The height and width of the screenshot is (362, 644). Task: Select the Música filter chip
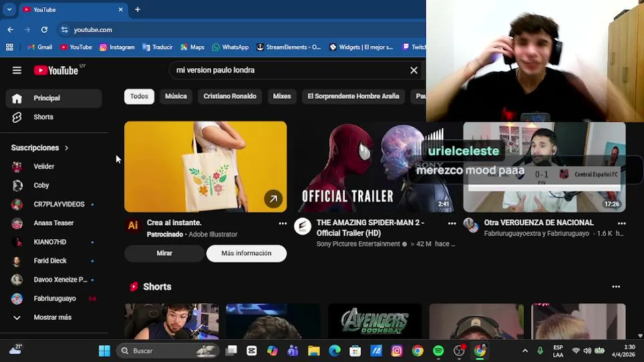tap(176, 96)
